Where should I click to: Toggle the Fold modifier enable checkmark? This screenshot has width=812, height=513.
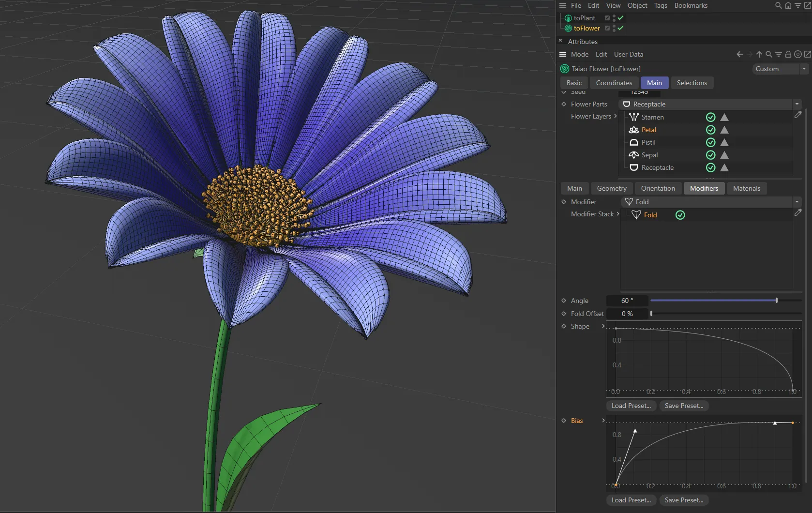680,215
